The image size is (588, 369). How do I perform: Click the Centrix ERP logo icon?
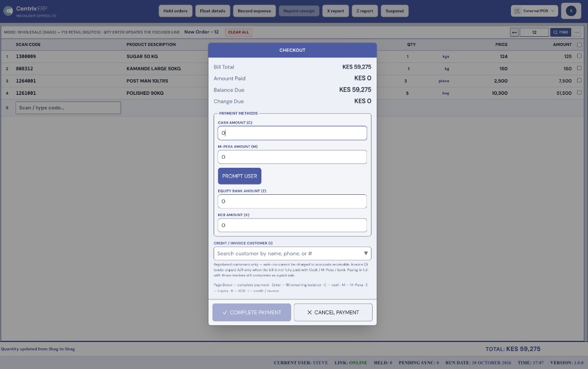coord(8,11)
